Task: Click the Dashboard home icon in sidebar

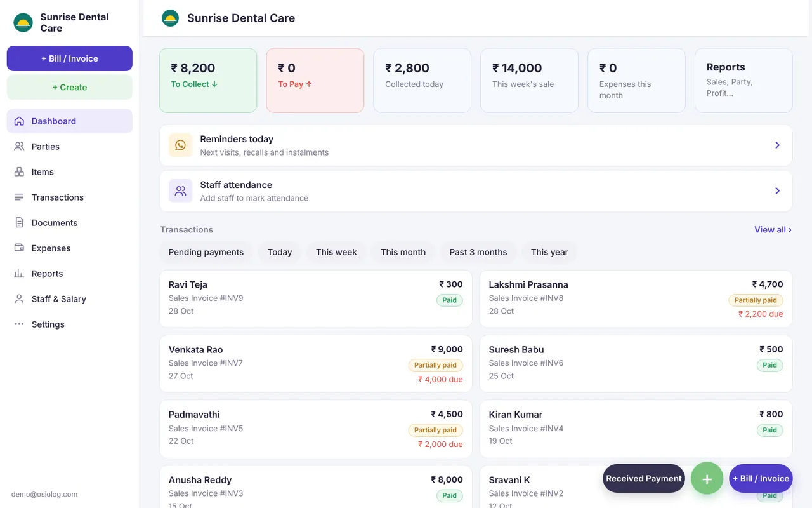Action: tap(19, 121)
